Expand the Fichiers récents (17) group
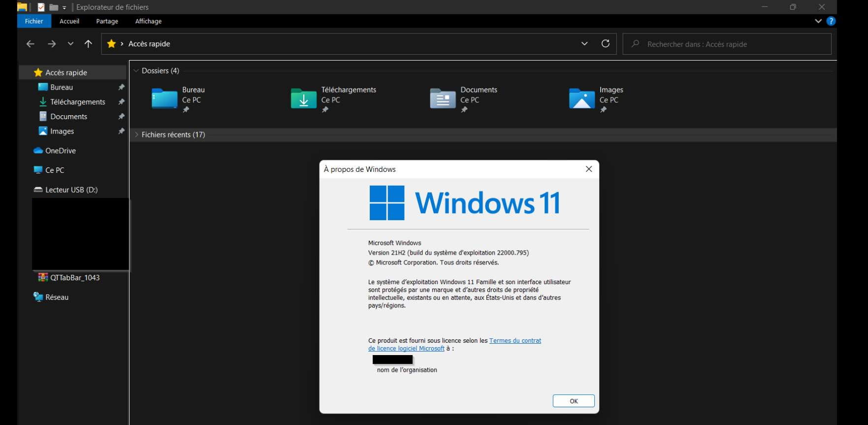Viewport: 868px width, 425px height. click(136, 134)
